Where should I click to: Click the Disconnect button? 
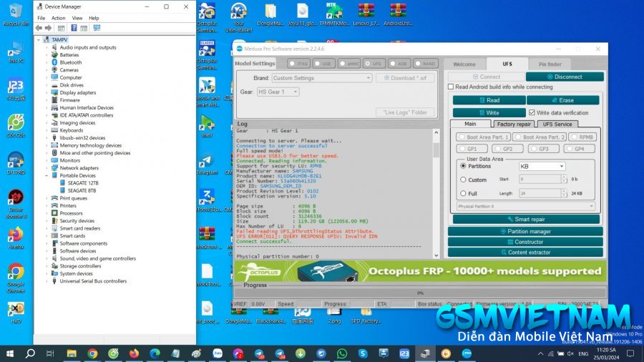(x=565, y=77)
